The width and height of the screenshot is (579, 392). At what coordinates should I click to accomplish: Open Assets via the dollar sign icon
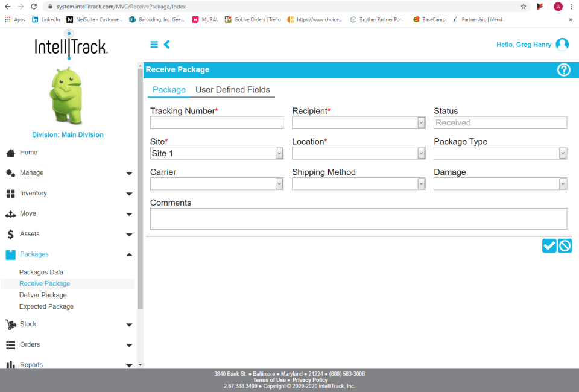tap(9, 234)
